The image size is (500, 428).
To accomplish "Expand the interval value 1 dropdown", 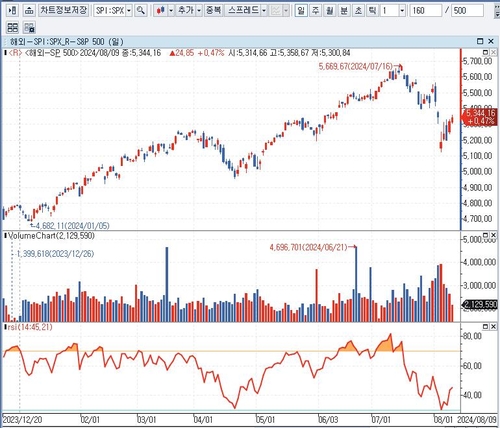I will 402,11.
